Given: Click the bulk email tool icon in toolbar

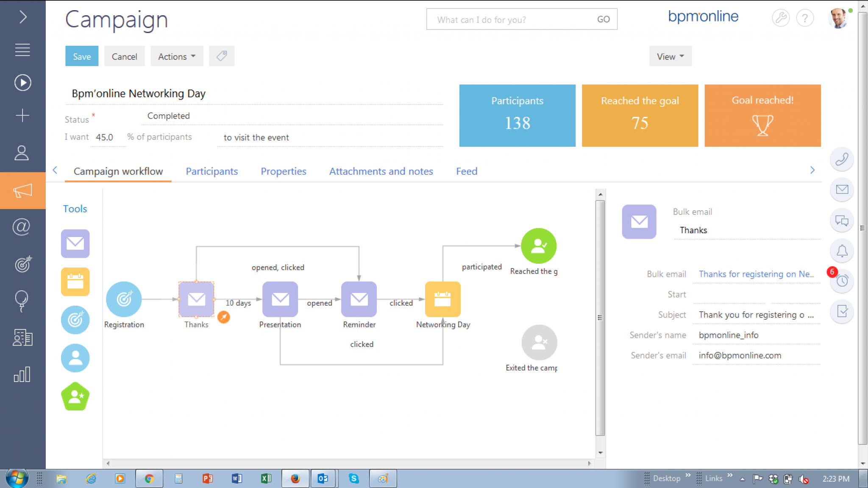Looking at the screenshot, I should click(x=76, y=243).
